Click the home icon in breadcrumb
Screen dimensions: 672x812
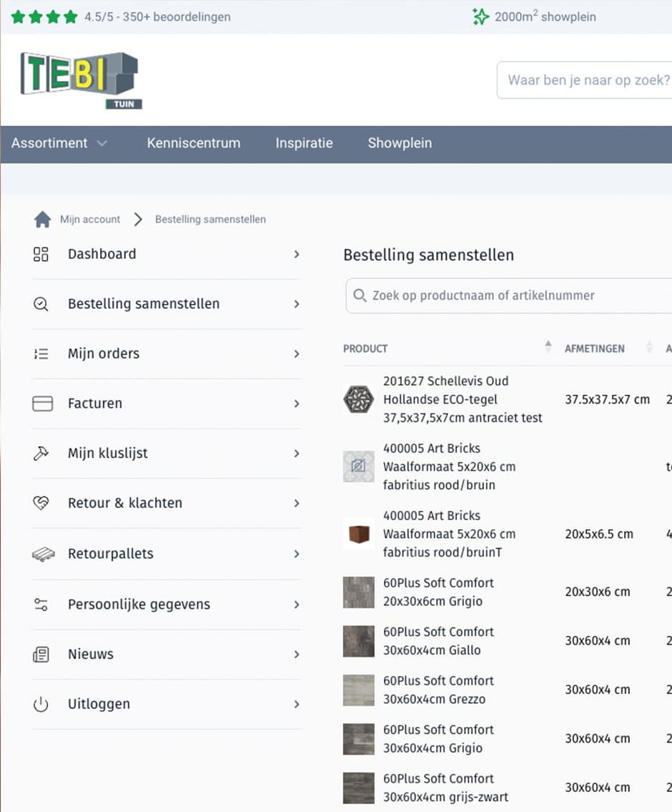coord(42,220)
